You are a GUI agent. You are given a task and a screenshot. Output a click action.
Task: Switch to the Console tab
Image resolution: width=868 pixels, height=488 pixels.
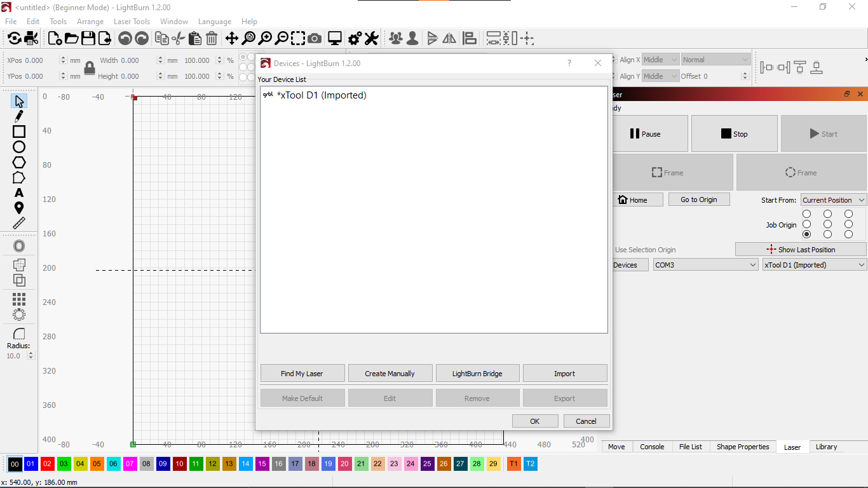[x=652, y=447]
